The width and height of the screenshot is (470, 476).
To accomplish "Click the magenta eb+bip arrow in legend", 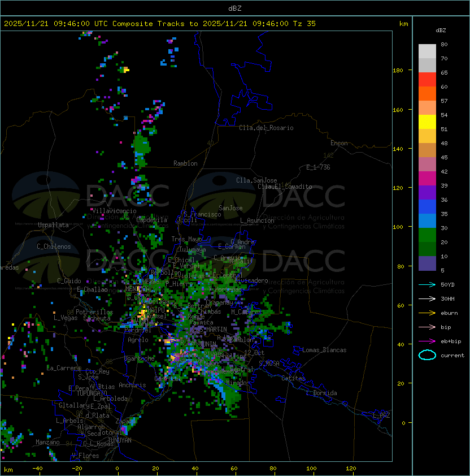I will 427,341.
